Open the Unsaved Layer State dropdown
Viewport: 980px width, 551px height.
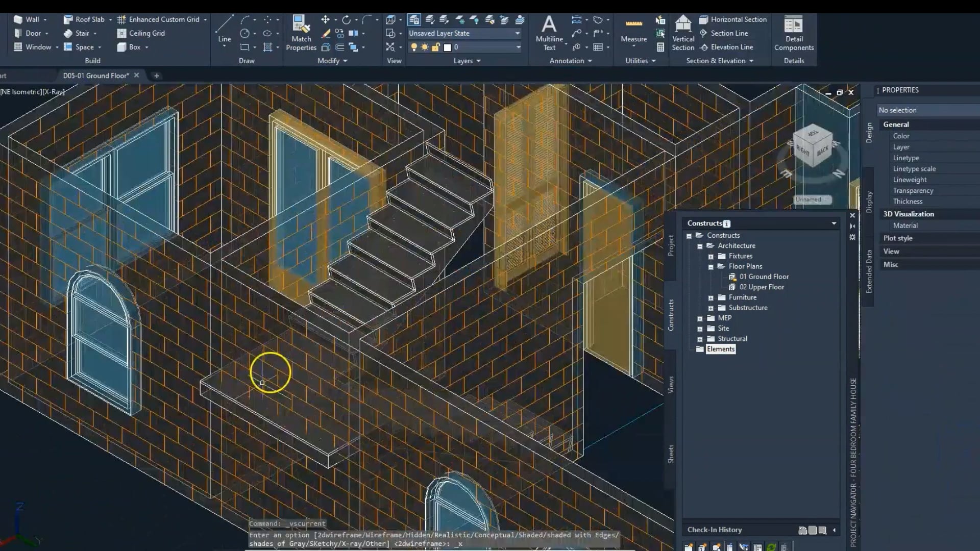(x=464, y=33)
